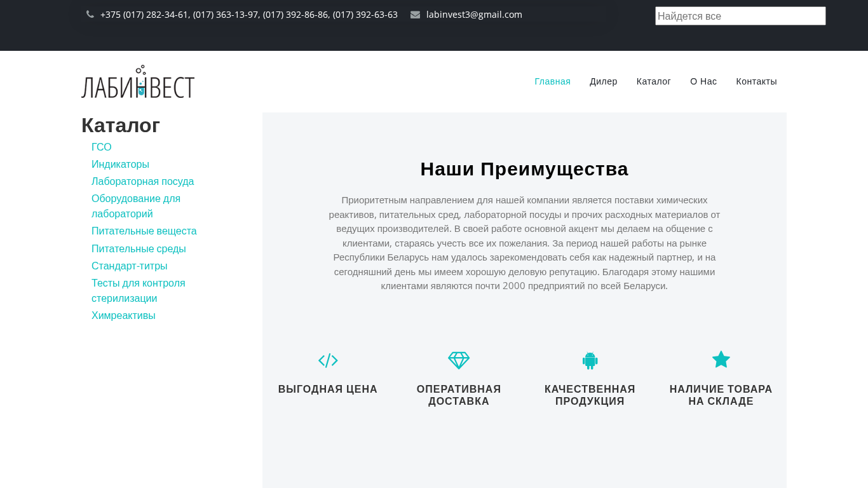Open Тесты для контроля стерилизации category
The width and height of the screenshot is (868, 488).
[139, 291]
